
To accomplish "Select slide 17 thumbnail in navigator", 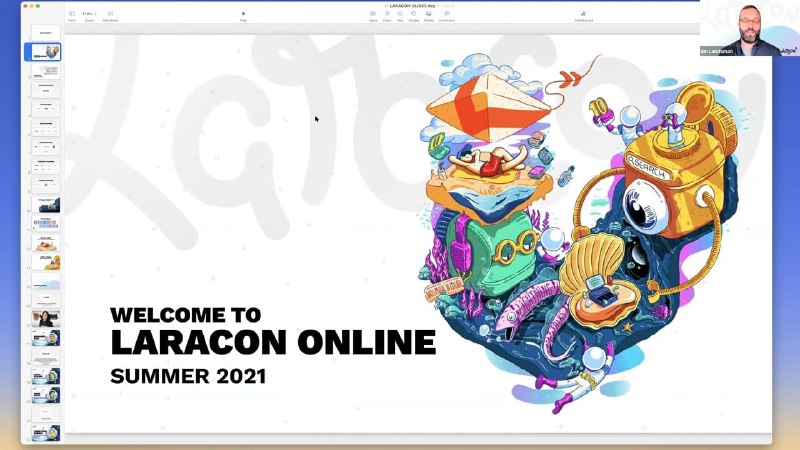I will (46, 338).
